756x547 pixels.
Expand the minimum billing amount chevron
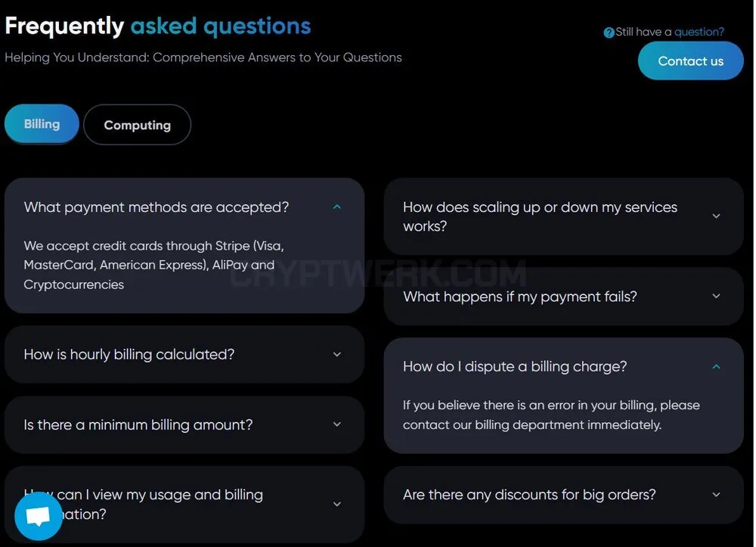click(337, 424)
